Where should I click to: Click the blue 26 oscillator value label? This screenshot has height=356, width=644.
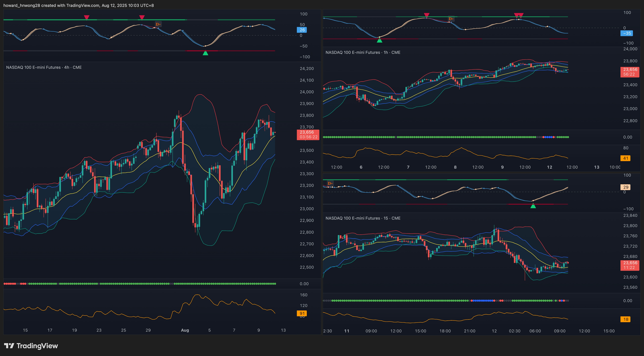click(302, 30)
